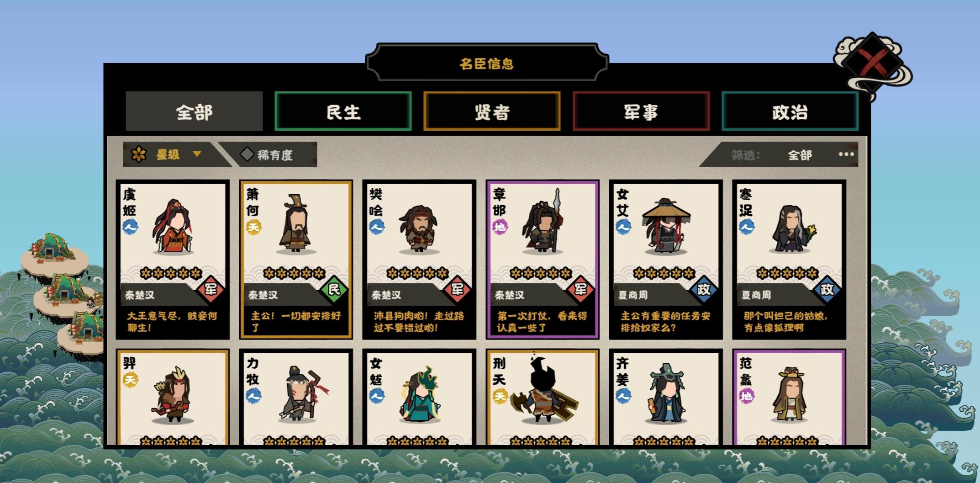Toggle sorting by 星级 flower icon
This screenshot has height=483, width=980.
[x=139, y=154]
